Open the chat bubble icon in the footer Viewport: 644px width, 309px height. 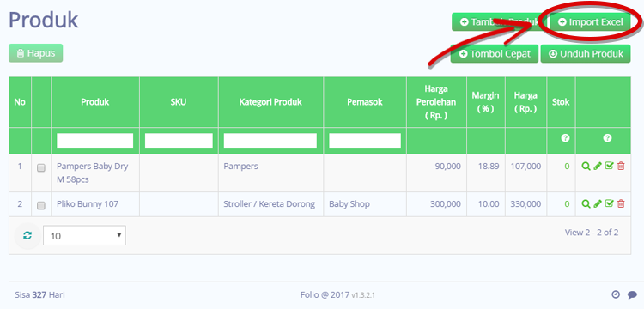[x=632, y=294]
